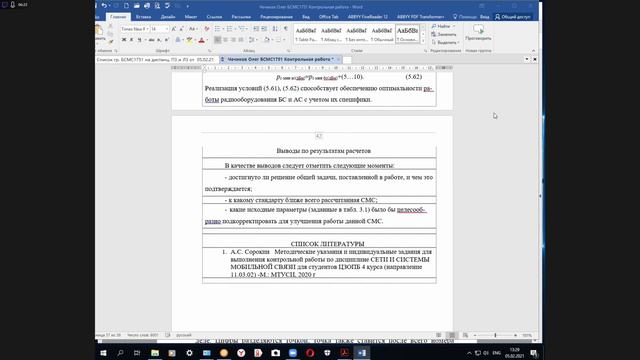Open the Ссылки ribbon tab
Viewport: 640px width, 360px height.
click(x=214, y=17)
